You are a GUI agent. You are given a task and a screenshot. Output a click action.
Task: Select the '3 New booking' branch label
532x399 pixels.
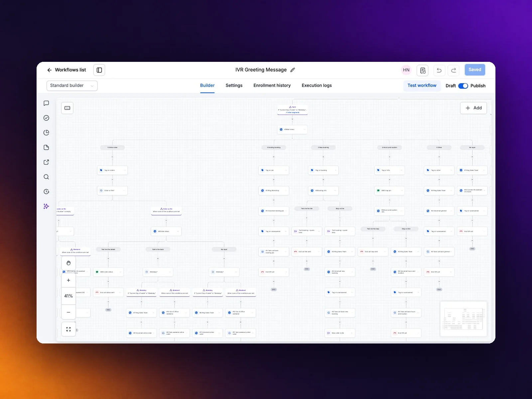pyautogui.click(x=323, y=147)
